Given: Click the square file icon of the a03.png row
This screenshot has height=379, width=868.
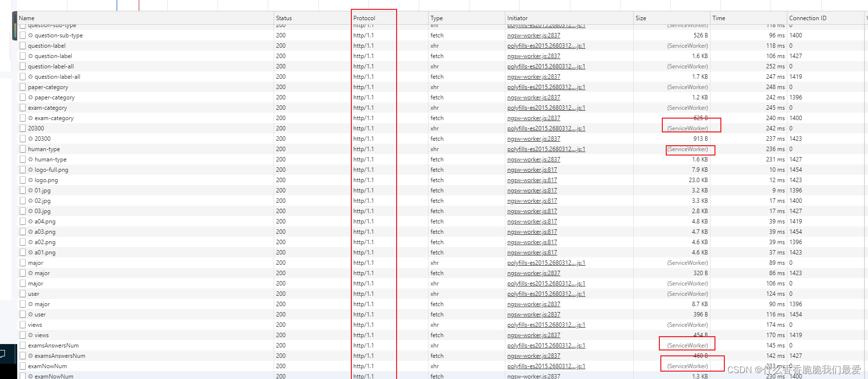Looking at the screenshot, I should coord(23,232).
